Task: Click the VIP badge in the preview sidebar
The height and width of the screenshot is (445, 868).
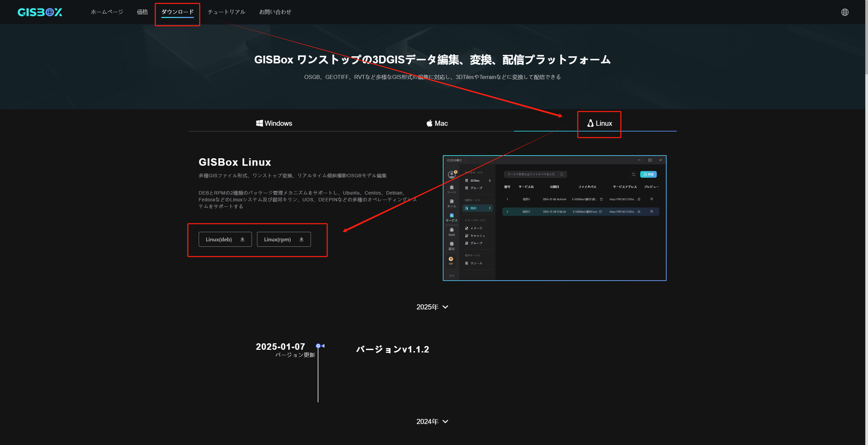Action: pos(451,261)
